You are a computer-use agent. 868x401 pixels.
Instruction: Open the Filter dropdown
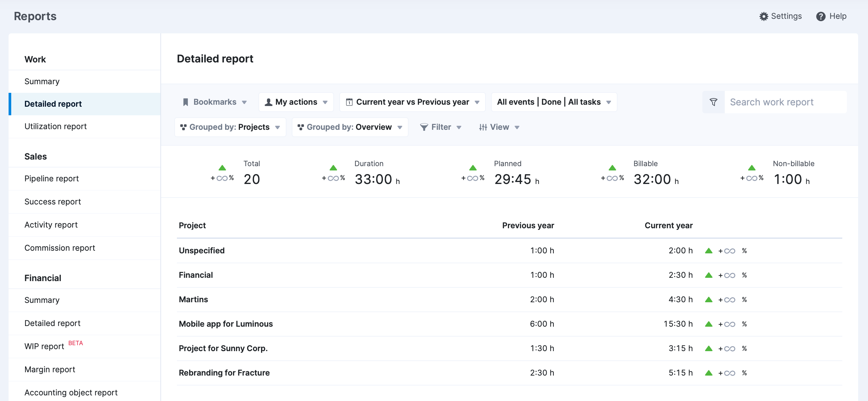(440, 127)
